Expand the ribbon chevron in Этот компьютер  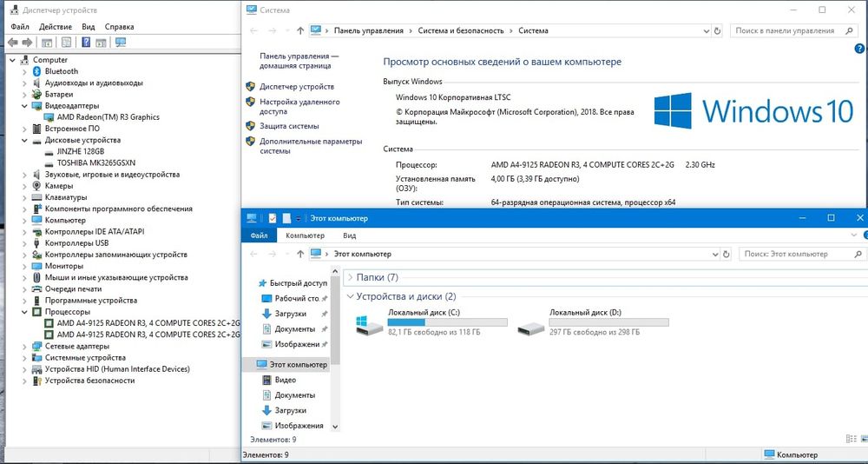tap(853, 235)
